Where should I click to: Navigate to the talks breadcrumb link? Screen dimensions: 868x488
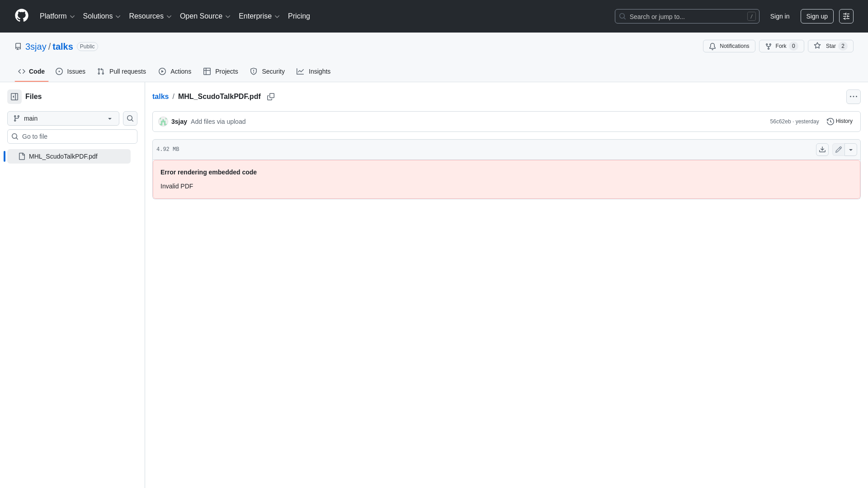[160, 96]
